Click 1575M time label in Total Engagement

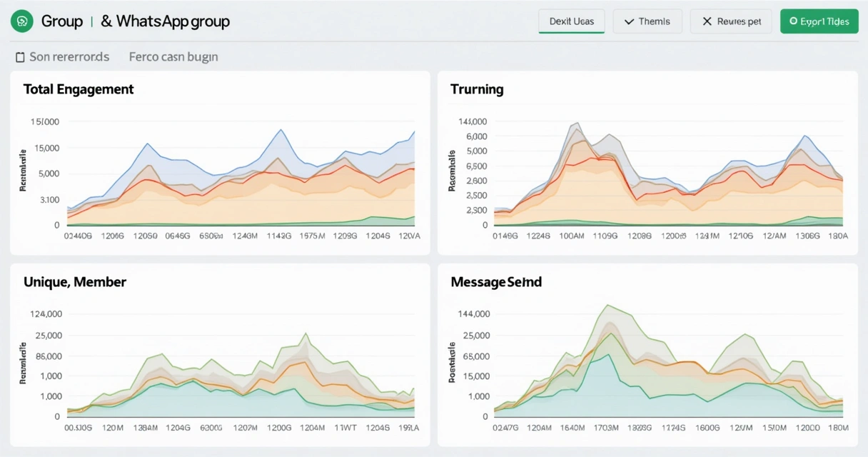click(313, 235)
